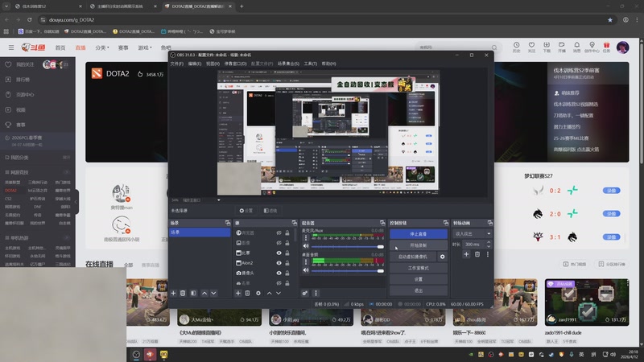Toggle lock on 比赛 source

289,253
